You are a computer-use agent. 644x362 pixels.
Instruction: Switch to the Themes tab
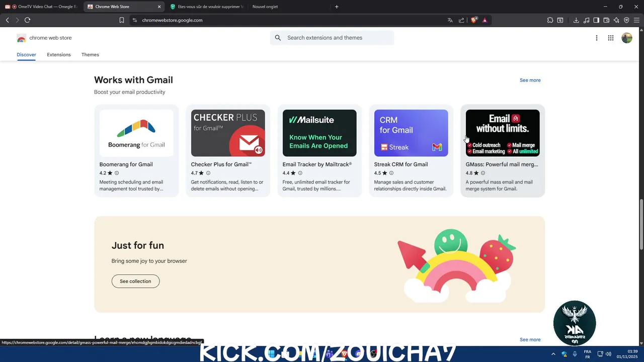(90, 55)
